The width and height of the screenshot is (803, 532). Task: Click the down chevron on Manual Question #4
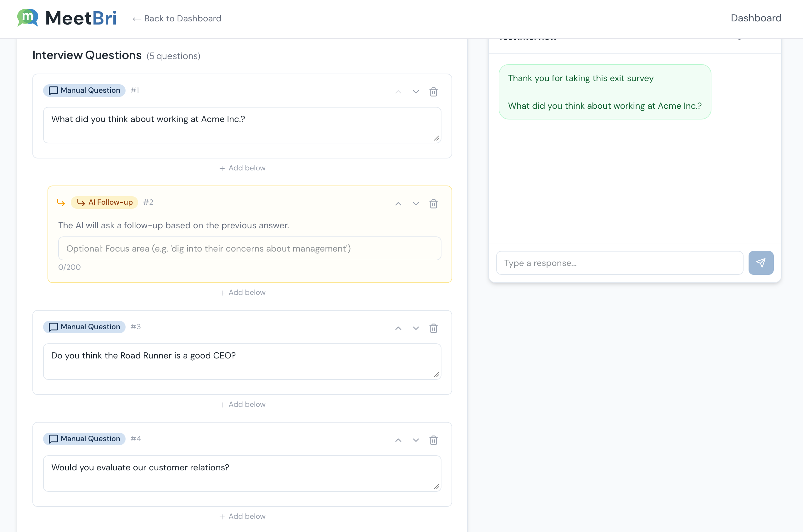[x=416, y=440]
